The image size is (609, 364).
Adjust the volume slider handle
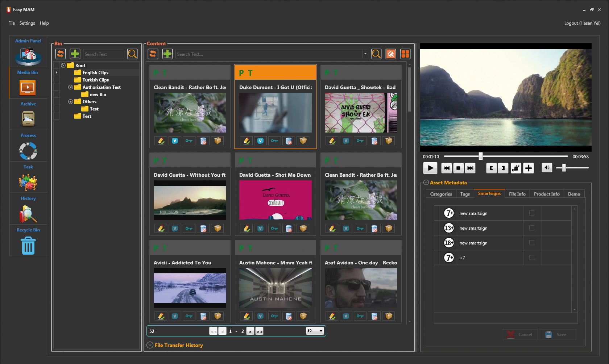[x=564, y=168]
